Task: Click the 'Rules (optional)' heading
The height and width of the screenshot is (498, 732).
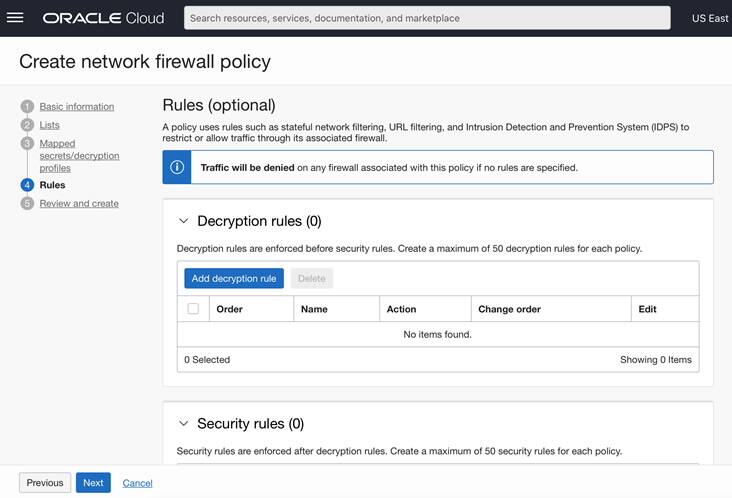Action: tap(219, 105)
